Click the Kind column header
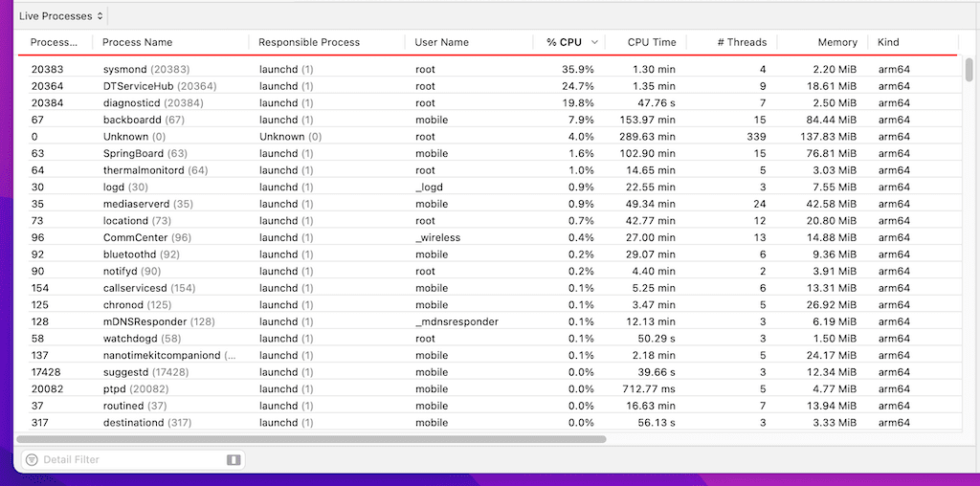This screenshot has width=980, height=486. [888, 42]
